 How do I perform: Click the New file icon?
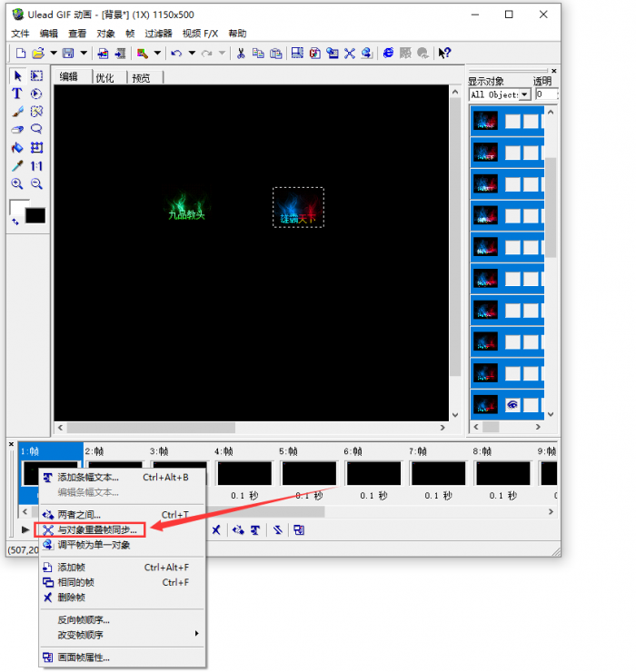[18, 54]
